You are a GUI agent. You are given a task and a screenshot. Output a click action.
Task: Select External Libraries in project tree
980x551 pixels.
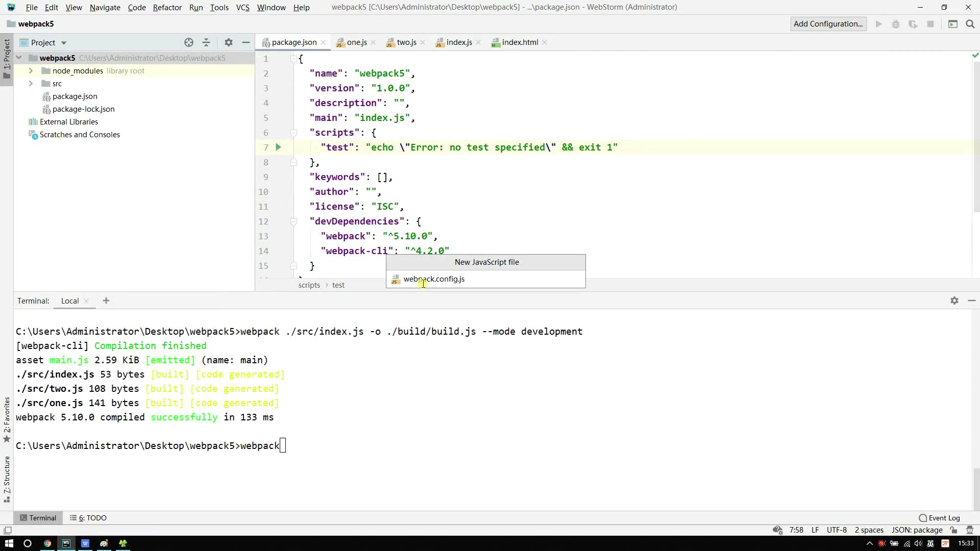(x=68, y=121)
